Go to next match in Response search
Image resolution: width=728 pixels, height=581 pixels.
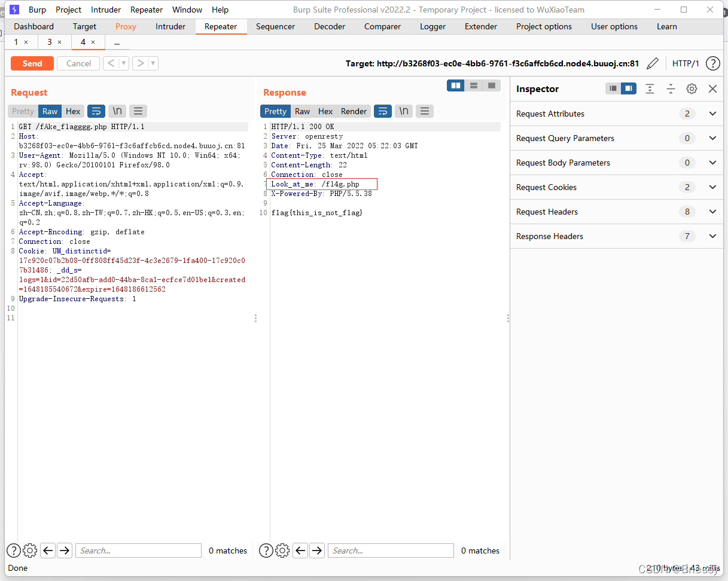click(x=317, y=551)
